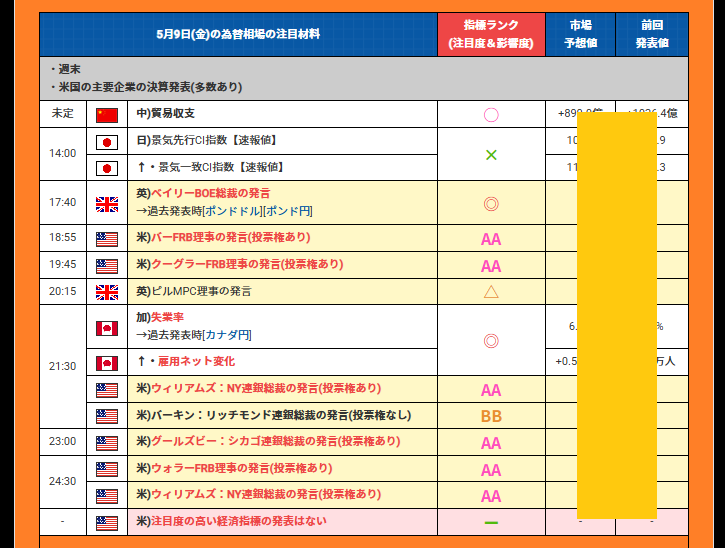Click the double-circle rank for ベイリーBOE総裁

pos(491,203)
